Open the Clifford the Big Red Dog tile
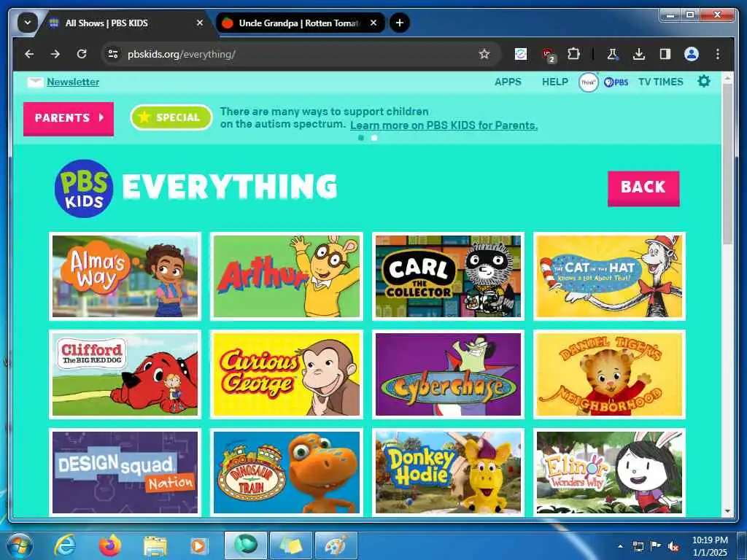The height and width of the screenshot is (560, 747). tap(125, 374)
